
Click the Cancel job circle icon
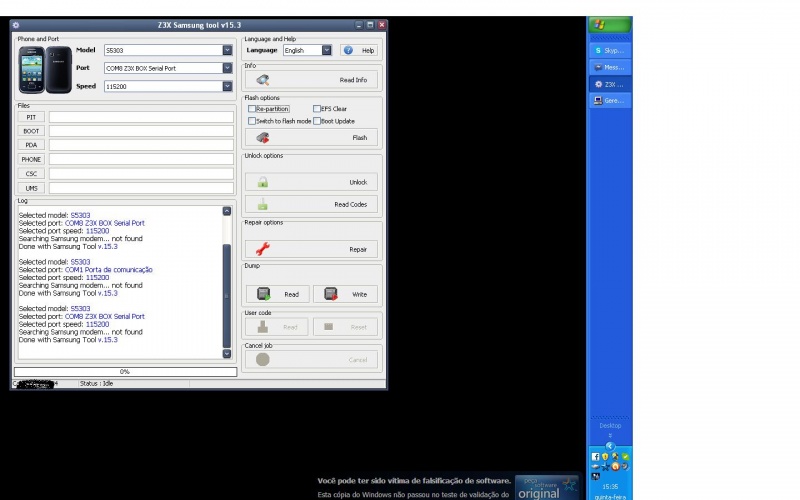tap(263, 359)
